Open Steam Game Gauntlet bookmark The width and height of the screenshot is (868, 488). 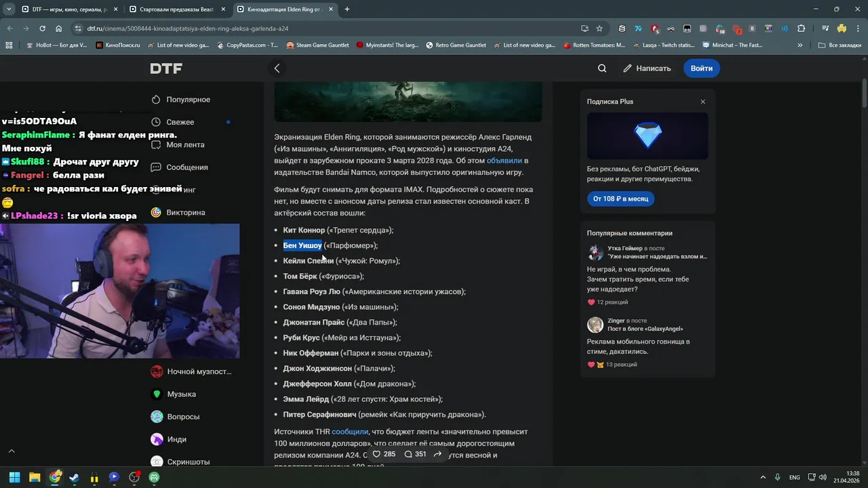(317, 45)
